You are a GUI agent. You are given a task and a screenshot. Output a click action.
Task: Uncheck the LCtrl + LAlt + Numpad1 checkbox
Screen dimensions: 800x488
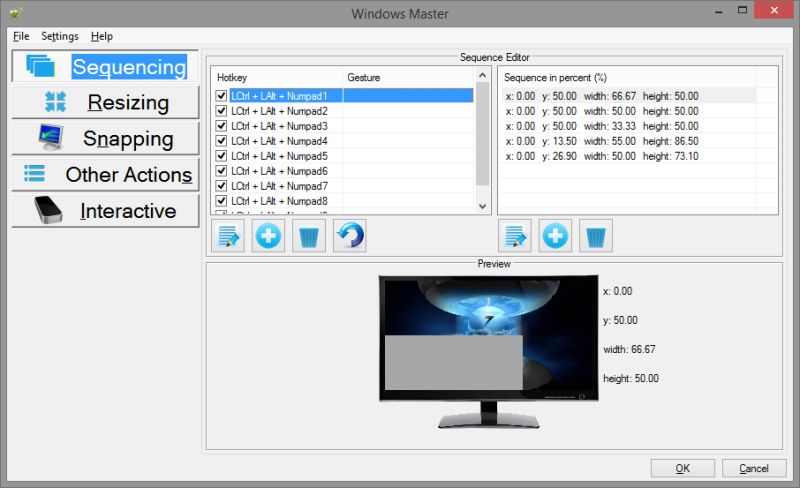tap(221, 95)
